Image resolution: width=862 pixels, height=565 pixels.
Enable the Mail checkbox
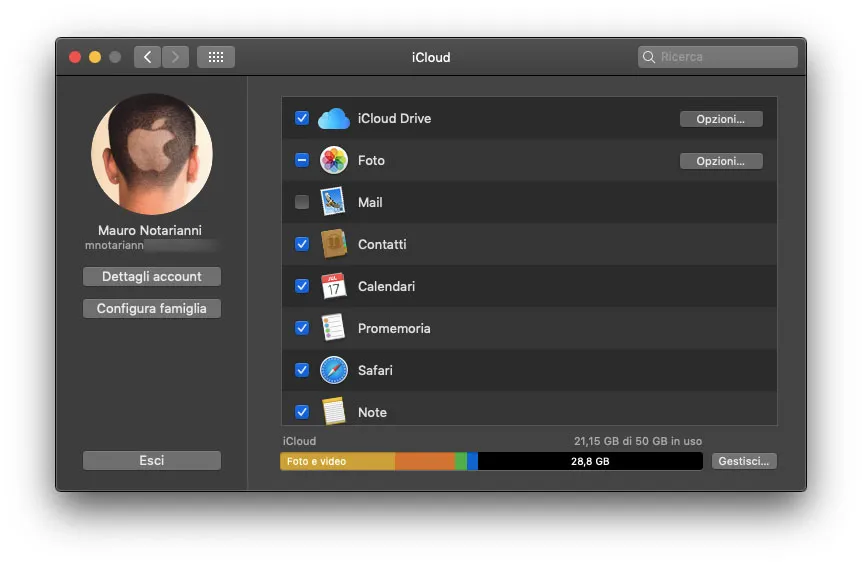[302, 202]
